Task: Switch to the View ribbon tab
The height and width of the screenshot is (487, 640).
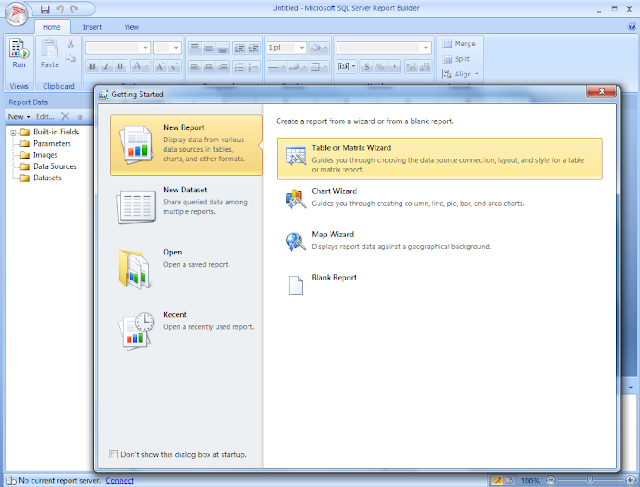Action: coord(131,27)
